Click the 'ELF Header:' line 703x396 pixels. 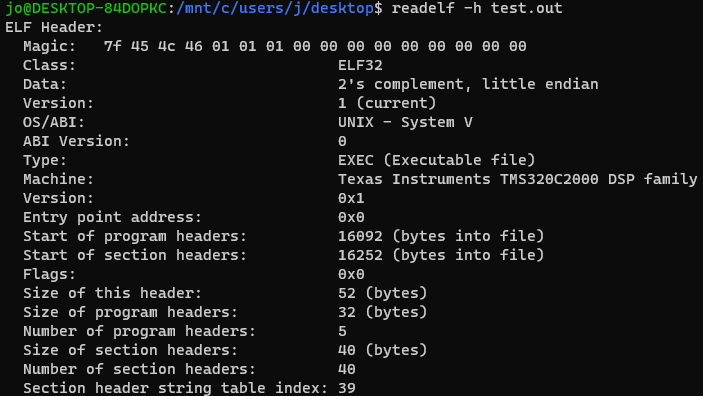54,27
